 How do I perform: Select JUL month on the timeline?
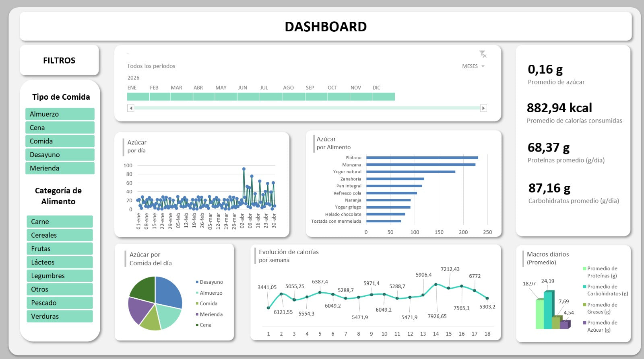(271, 97)
